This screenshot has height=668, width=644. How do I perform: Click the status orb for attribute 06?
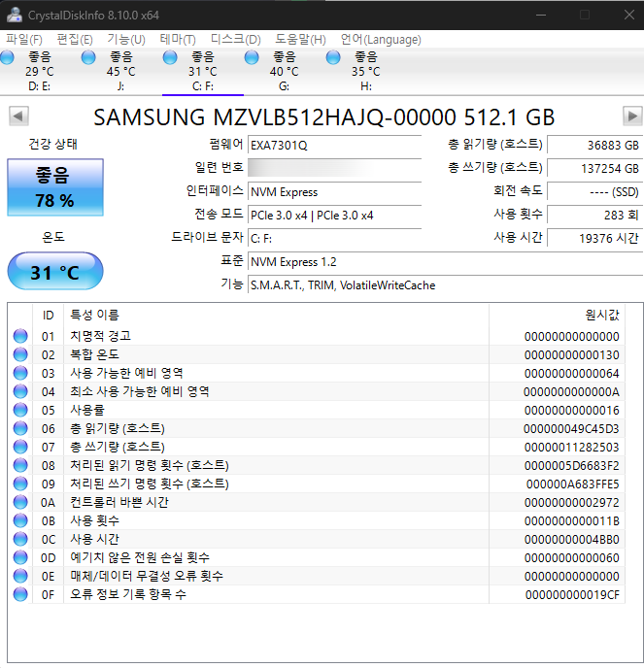20,428
